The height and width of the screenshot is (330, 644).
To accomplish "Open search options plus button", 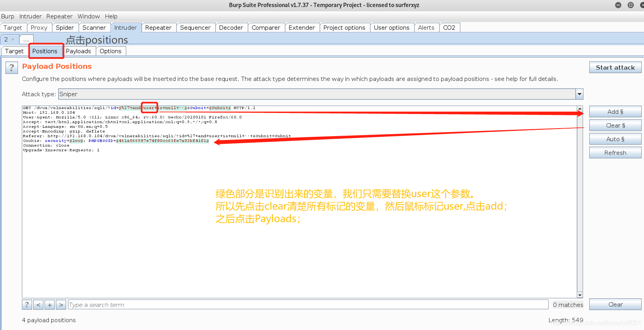I will [50, 305].
